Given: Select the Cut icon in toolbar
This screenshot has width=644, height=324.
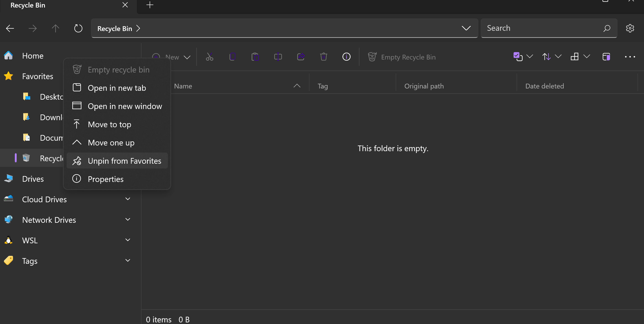Looking at the screenshot, I should (x=209, y=57).
